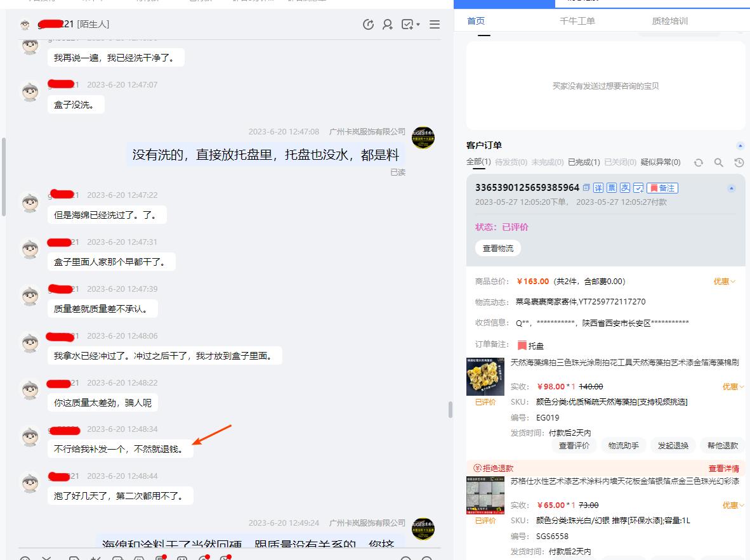Screen dimensions: 750x560
Task: Click the refresh icon in the chat toolbar
Action: pos(368,24)
